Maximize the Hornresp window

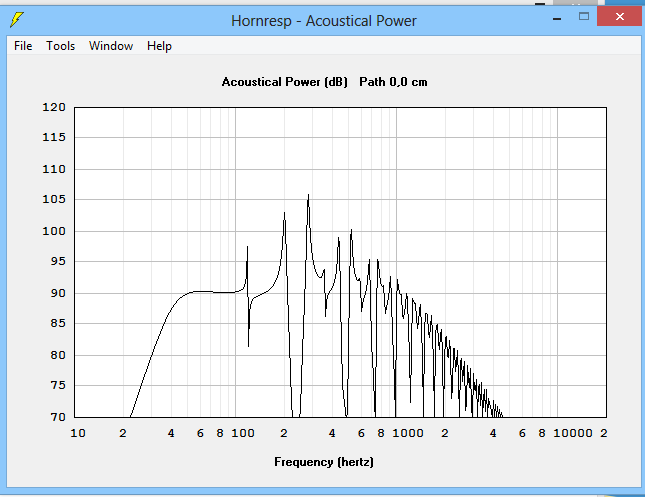584,16
